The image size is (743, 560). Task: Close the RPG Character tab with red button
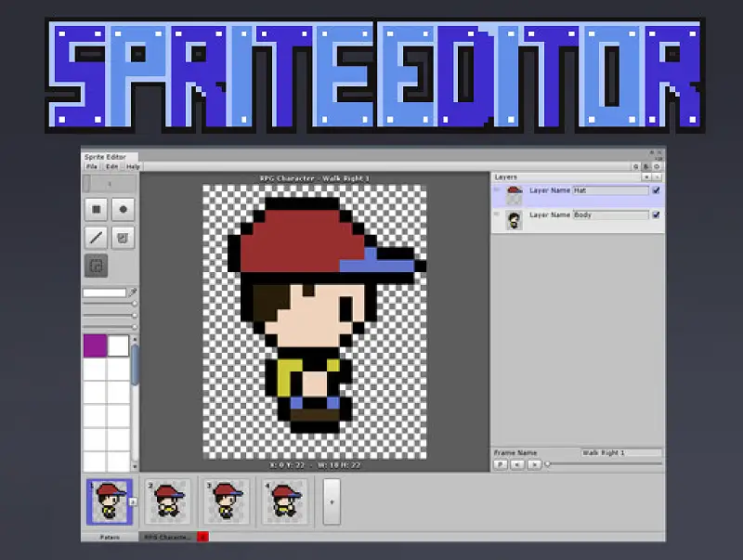pos(202,537)
